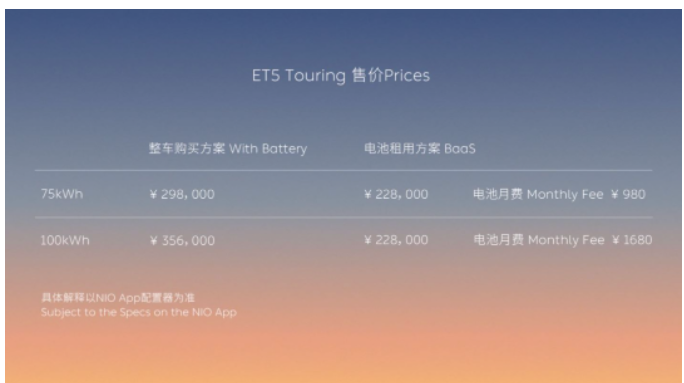This screenshot has height=383, width=684.
Task: Click the divider line under column headers
Action: tap(344, 170)
